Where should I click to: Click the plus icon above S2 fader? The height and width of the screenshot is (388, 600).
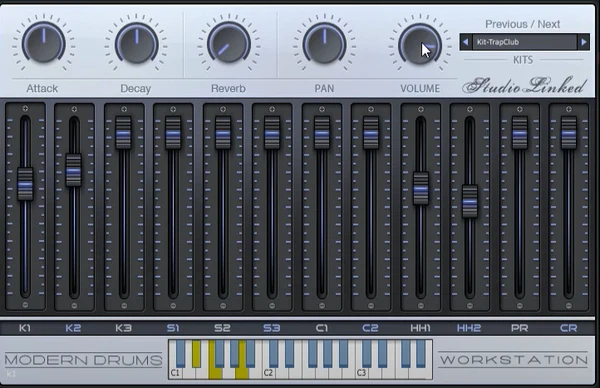(x=223, y=109)
